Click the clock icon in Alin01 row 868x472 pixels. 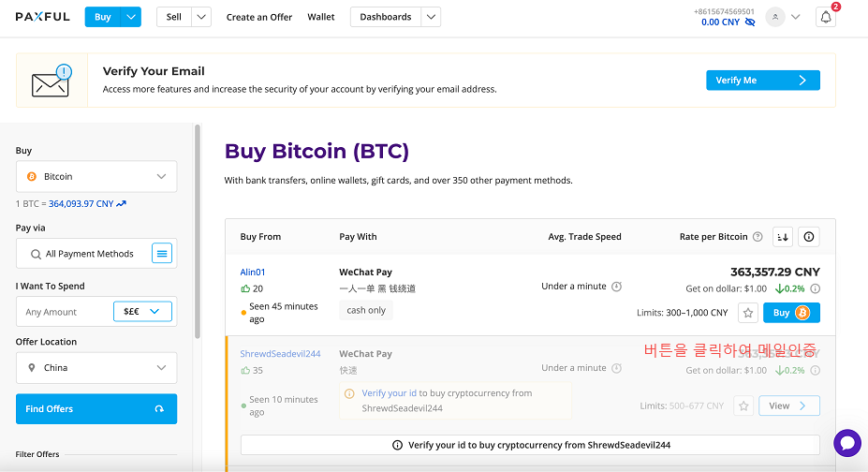616,286
